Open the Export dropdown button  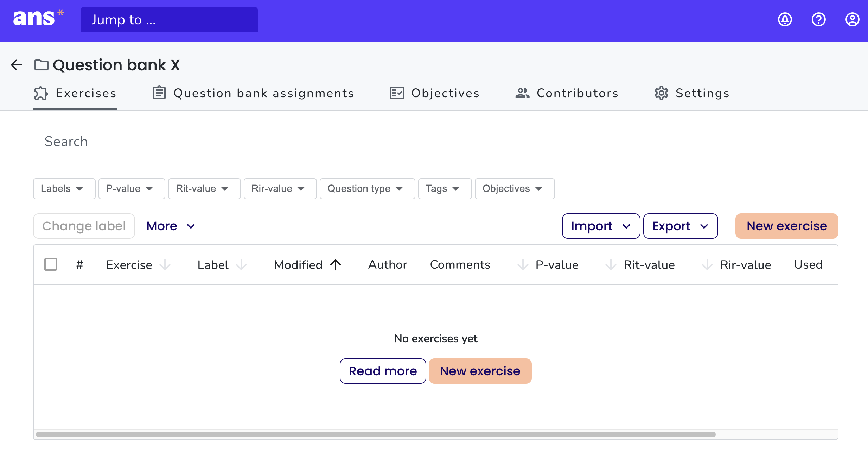[x=681, y=226]
